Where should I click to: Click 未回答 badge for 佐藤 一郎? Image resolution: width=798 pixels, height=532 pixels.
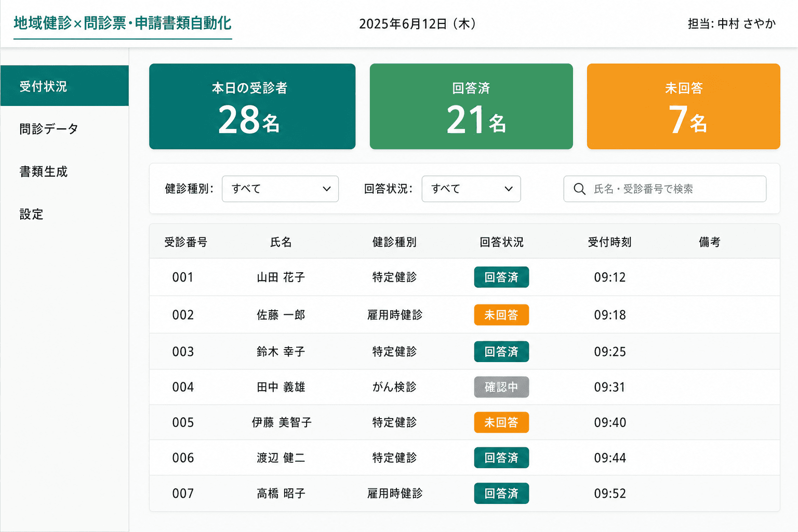(x=501, y=315)
